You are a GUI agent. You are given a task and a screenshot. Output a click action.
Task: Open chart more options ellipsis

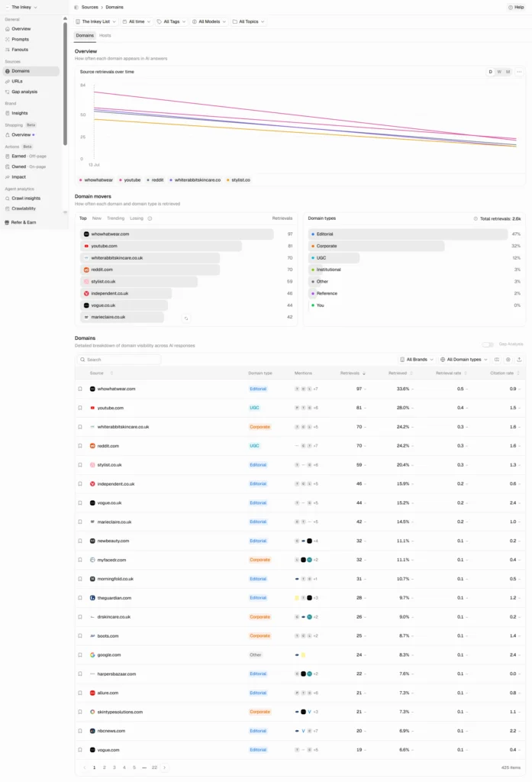coord(519,72)
